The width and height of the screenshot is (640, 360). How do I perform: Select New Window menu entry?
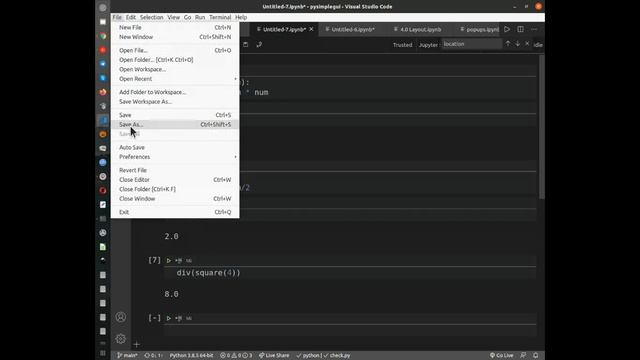[175, 37]
